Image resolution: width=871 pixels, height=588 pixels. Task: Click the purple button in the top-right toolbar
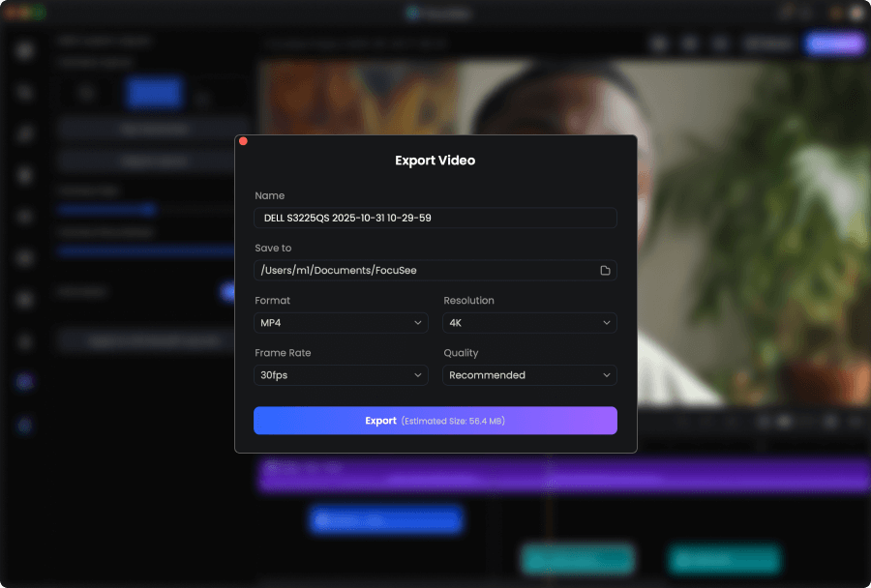834,44
